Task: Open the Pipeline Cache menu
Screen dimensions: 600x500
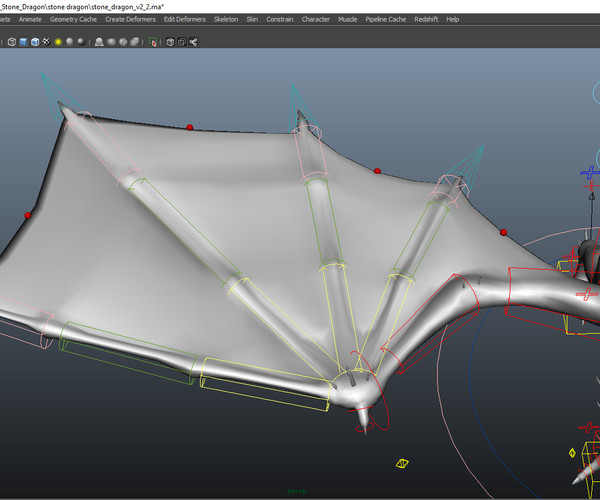Action: (x=386, y=19)
